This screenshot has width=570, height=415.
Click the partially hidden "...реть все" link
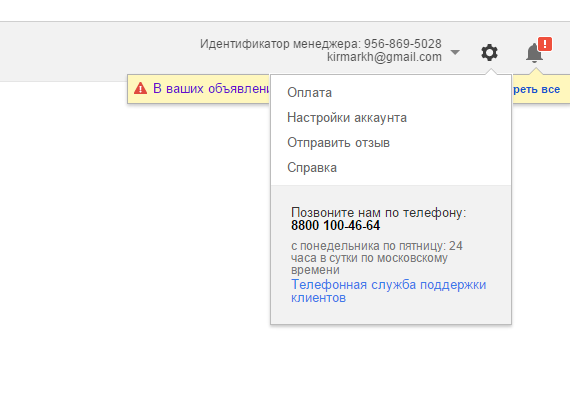coord(536,89)
